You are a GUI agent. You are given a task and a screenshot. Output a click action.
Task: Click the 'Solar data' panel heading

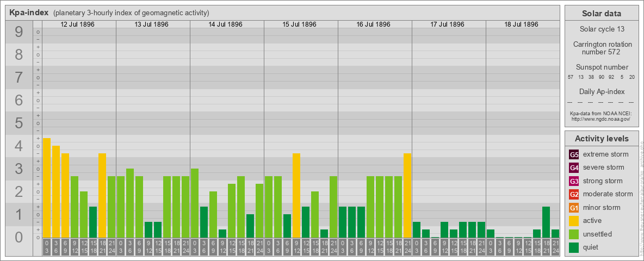pyautogui.click(x=602, y=14)
